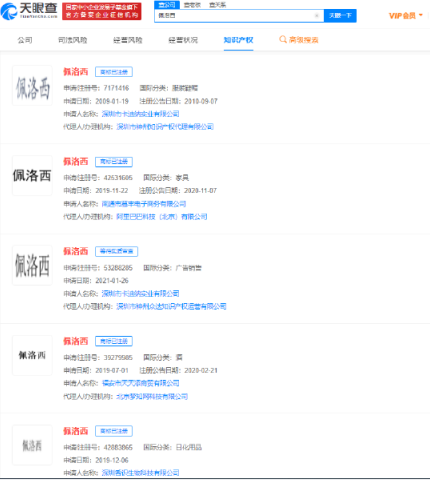This screenshot has width=430, height=480.
Task: Open the 阿里巴巴科技（北京）有限公司 agency link
Action: click(x=162, y=217)
